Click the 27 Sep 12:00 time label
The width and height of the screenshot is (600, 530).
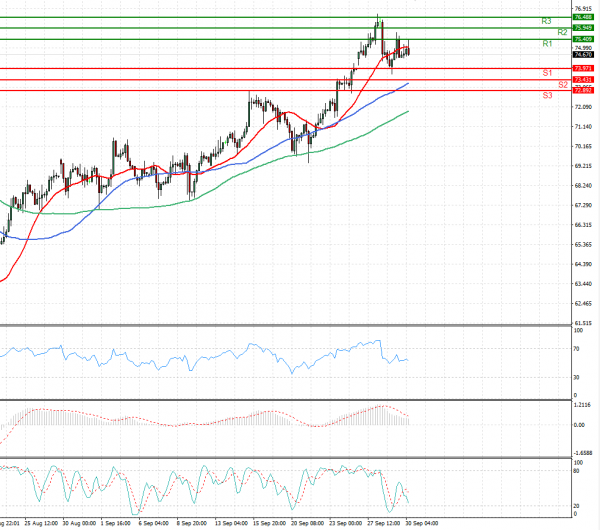(384, 523)
